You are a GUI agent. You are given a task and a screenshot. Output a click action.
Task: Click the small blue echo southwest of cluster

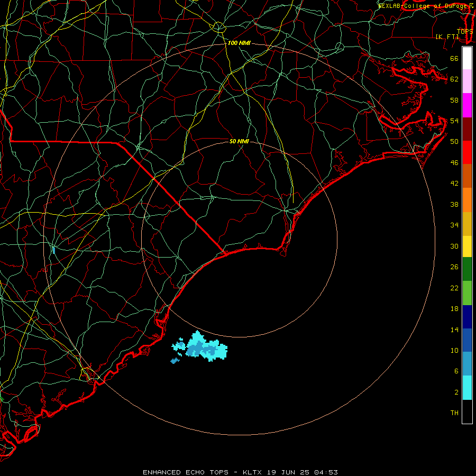point(175,361)
